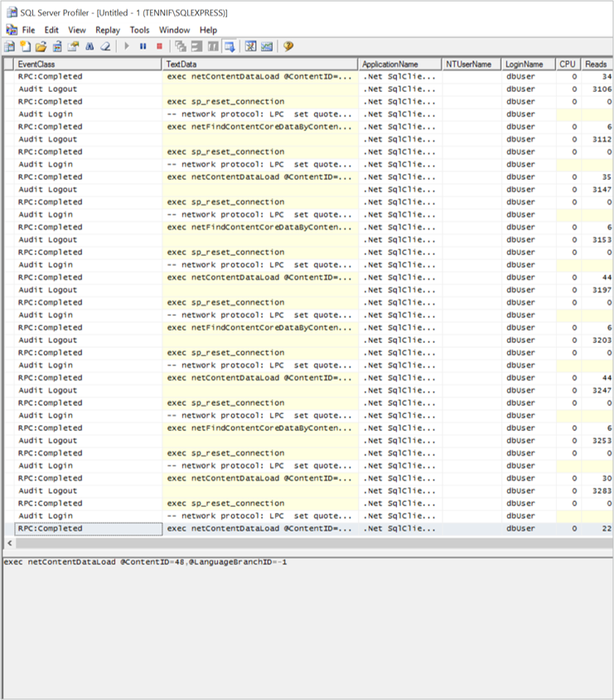614x700 pixels.
Task: Click the Reads column header
Action: (x=596, y=64)
